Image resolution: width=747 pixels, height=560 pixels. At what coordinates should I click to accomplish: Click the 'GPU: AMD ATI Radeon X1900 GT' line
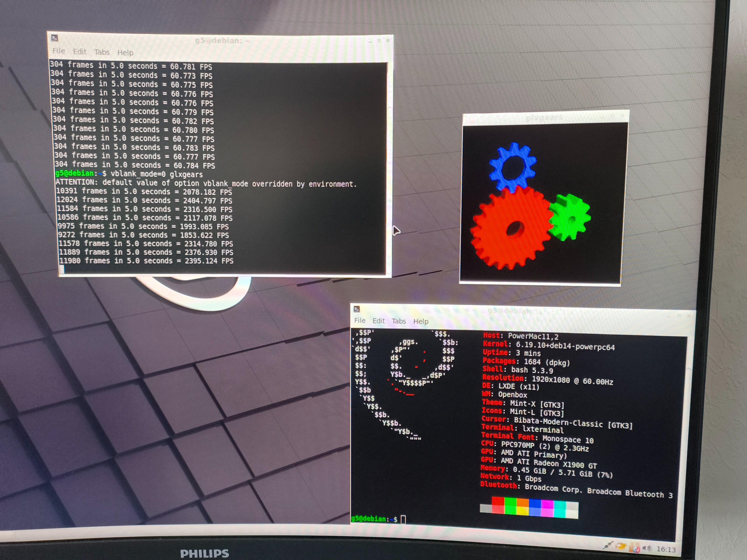coord(539,463)
